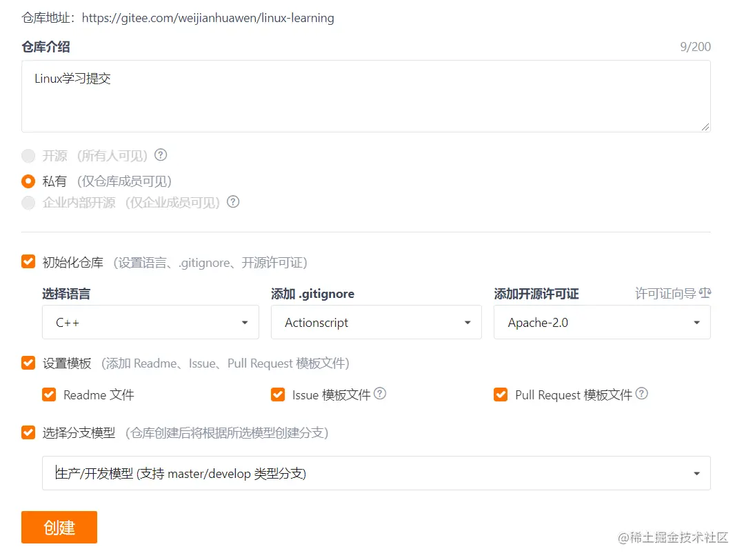This screenshot has height=560, width=744.
Task: Open the .gitignore dropdown showing Actionscript
Action: [376, 322]
